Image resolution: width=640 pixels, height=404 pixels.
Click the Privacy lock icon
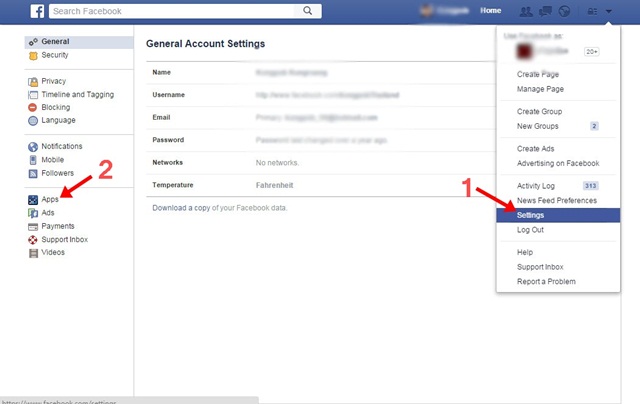pyautogui.click(x=33, y=82)
